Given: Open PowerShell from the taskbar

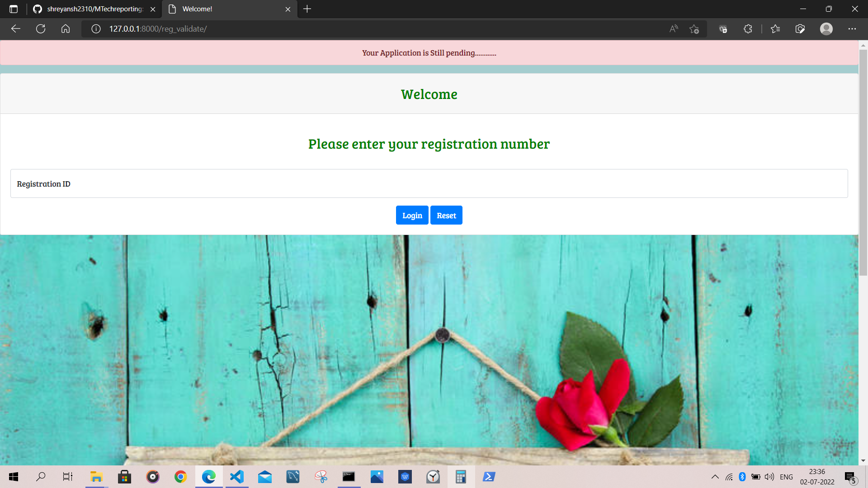Looking at the screenshot, I should [489, 477].
